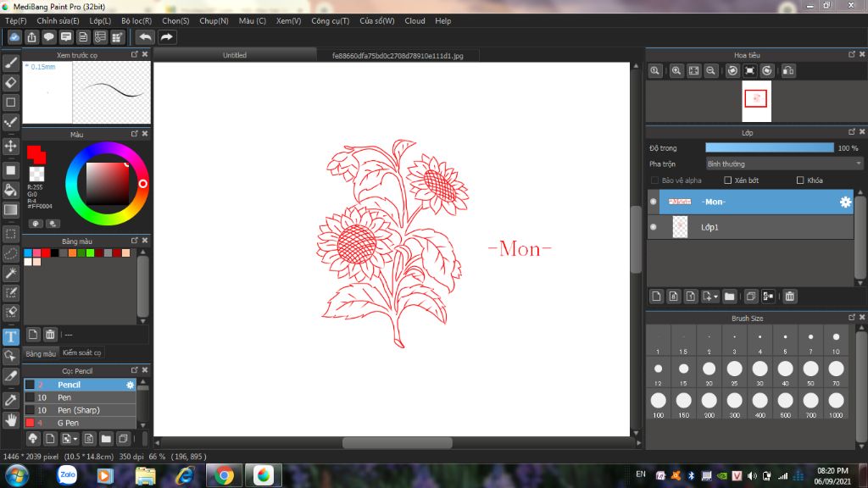Click the layer folder icon
Viewport: 868px width, 488px height.
730,297
